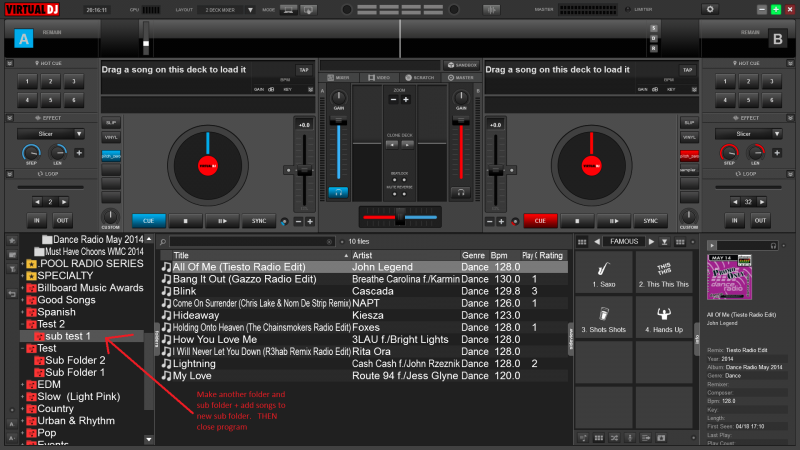Switch to the MIXER tab
This screenshot has height=450, width=800.
pyautogui.click(x=338, y=78)
